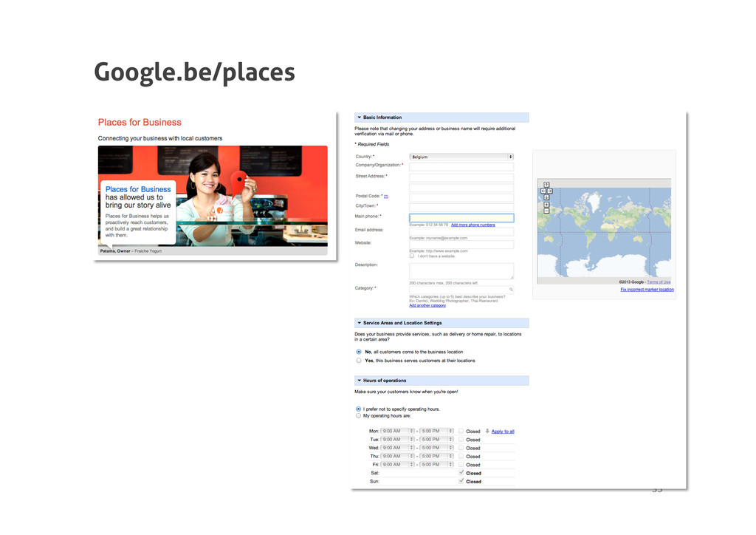Click the first Street Address field

point(461,177)
